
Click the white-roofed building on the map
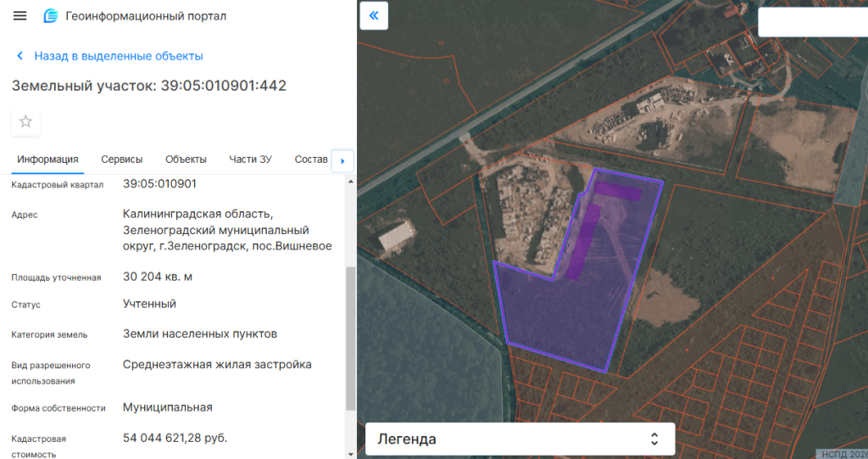[396, 235]
